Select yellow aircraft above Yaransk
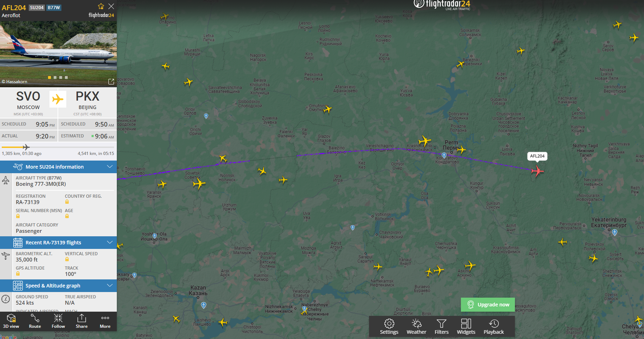 162,184
